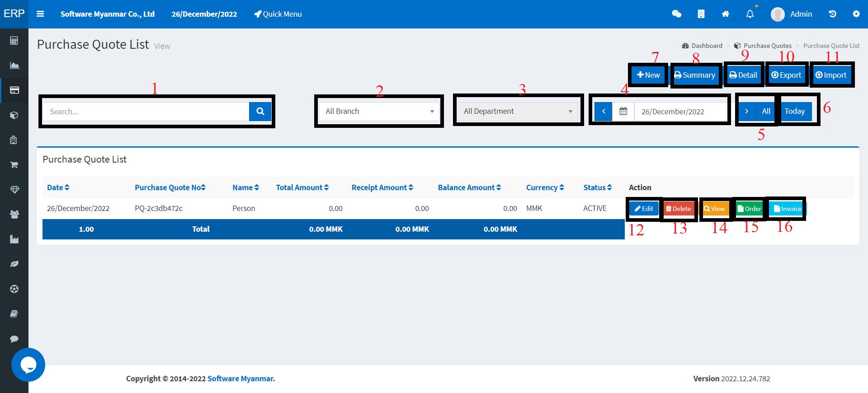Open the chat messages icon in header
This screenshot has height=393, width=868.
pos(676,14)
